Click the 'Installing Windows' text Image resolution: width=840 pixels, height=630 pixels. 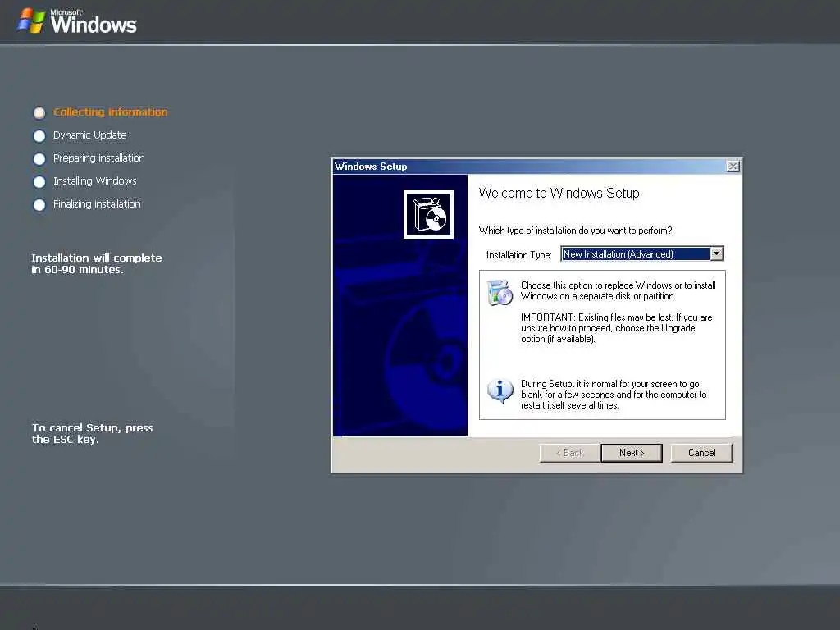point(95,181)
